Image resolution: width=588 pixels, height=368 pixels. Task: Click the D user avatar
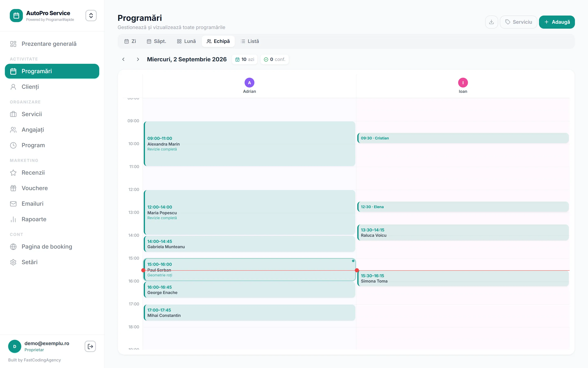(14, 346)
